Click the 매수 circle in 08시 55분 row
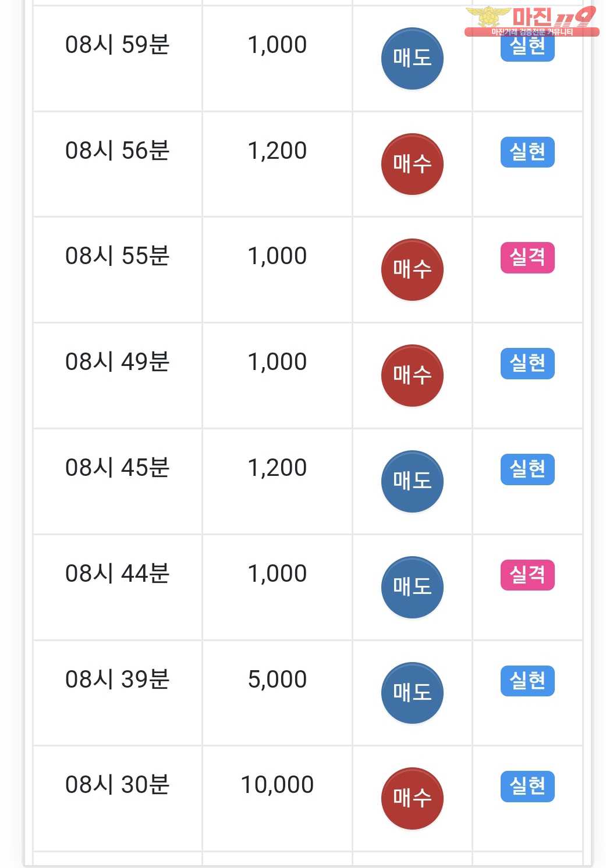This screenshot has width=606, height=868. [412, 269]
